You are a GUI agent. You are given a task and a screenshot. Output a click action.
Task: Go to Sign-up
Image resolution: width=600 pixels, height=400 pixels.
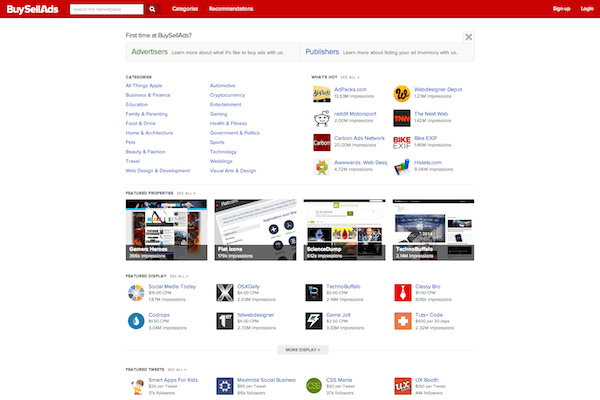[561, 9]
